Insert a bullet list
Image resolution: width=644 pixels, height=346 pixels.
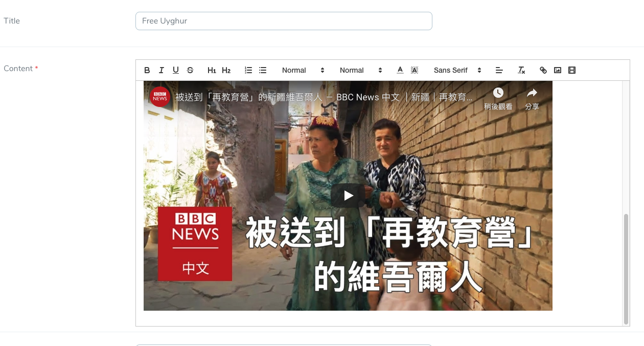[263, 70]
